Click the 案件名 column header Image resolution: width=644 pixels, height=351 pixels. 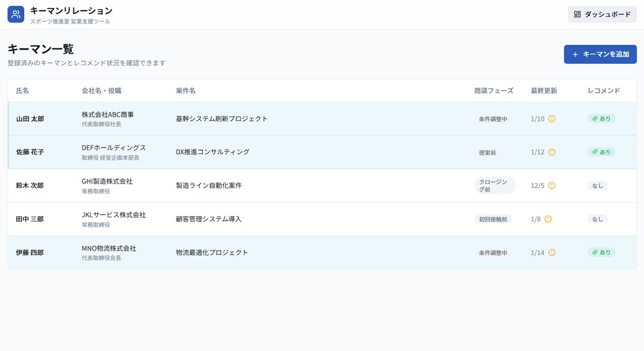[186, 91]
